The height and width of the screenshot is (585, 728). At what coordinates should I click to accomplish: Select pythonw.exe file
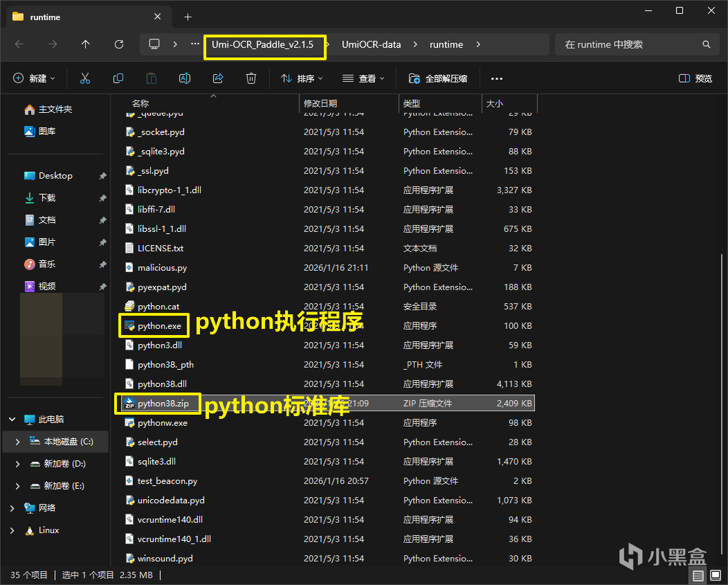(163, 423)
